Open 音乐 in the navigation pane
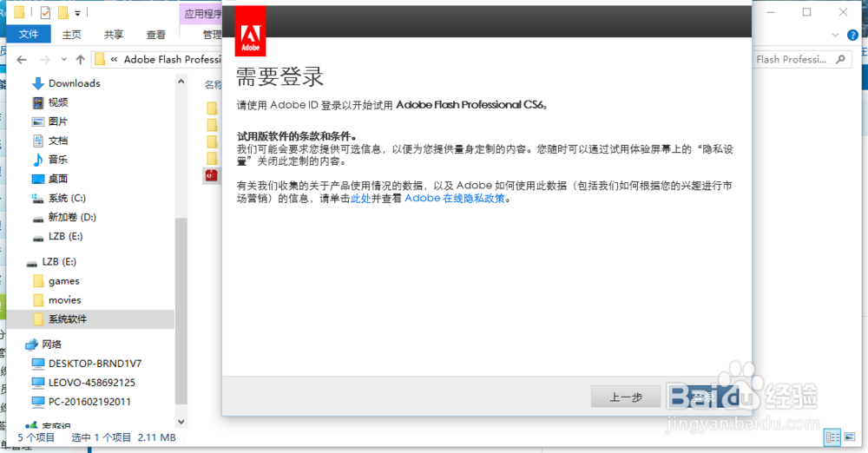868x453 pixels. (x=57, y=160)
